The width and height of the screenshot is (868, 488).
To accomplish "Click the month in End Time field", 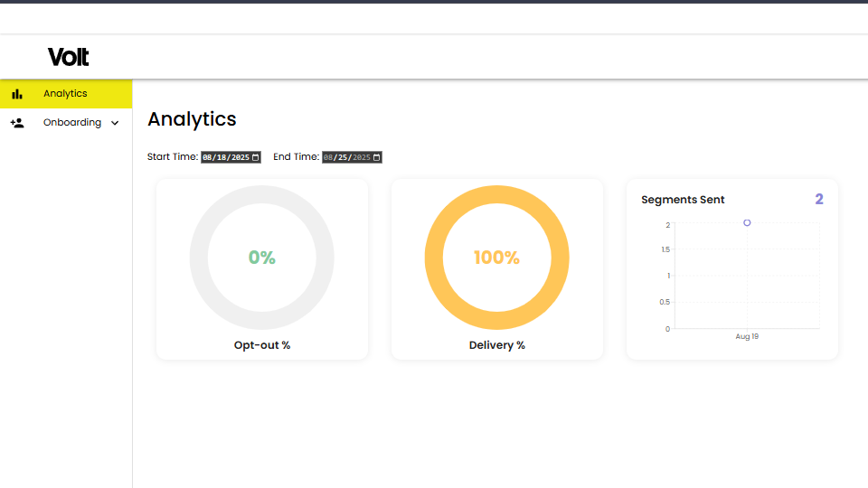I will pyautogui.click(x=328, y=157).
